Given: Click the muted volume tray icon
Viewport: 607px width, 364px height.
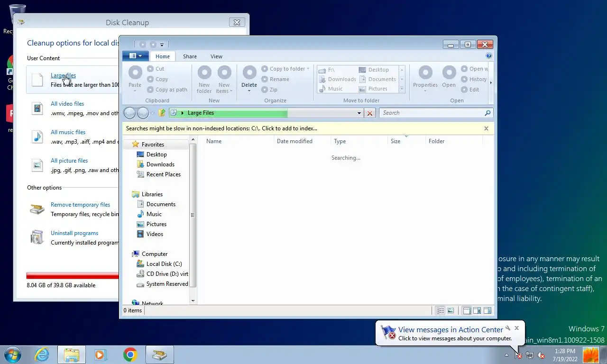Looking at the screenshot, I should 541,355.
